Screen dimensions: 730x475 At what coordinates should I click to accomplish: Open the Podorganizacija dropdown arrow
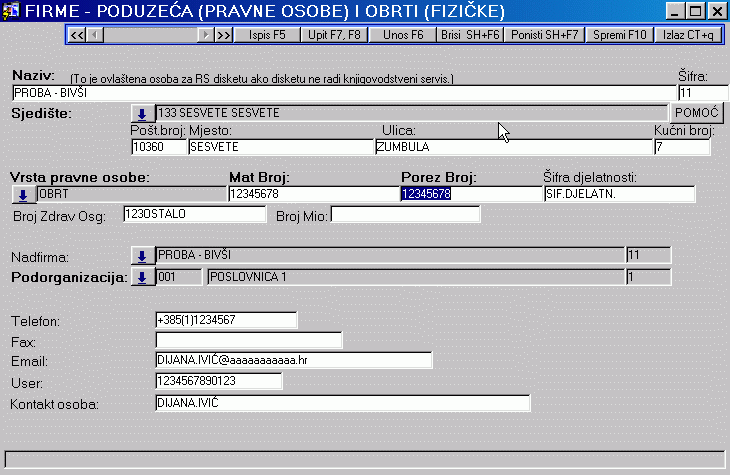[x=142, y=277]
